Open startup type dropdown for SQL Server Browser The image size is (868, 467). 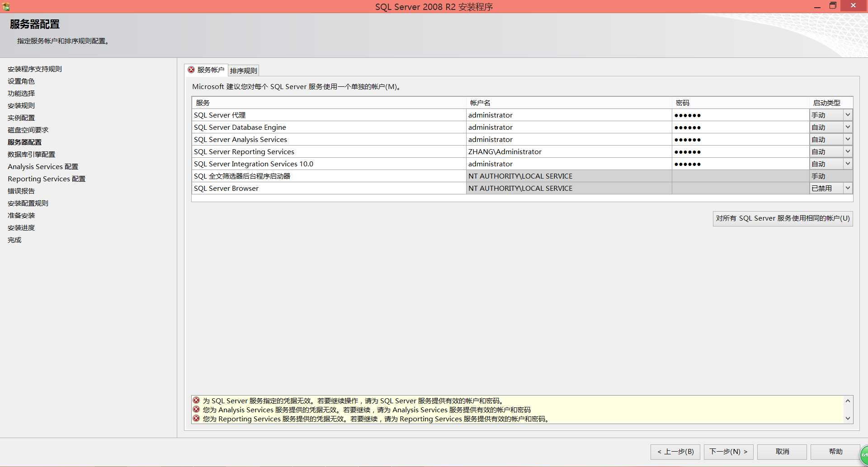848,188
